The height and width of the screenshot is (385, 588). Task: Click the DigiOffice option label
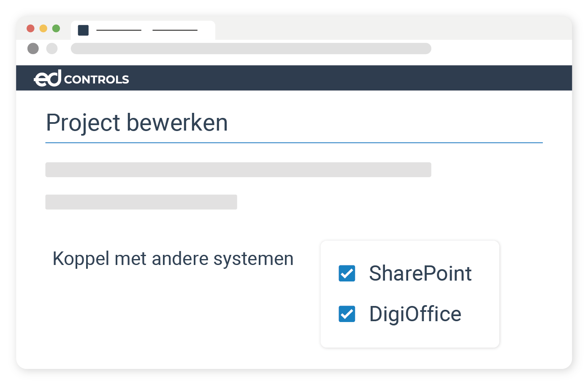(x=415, y=314)
